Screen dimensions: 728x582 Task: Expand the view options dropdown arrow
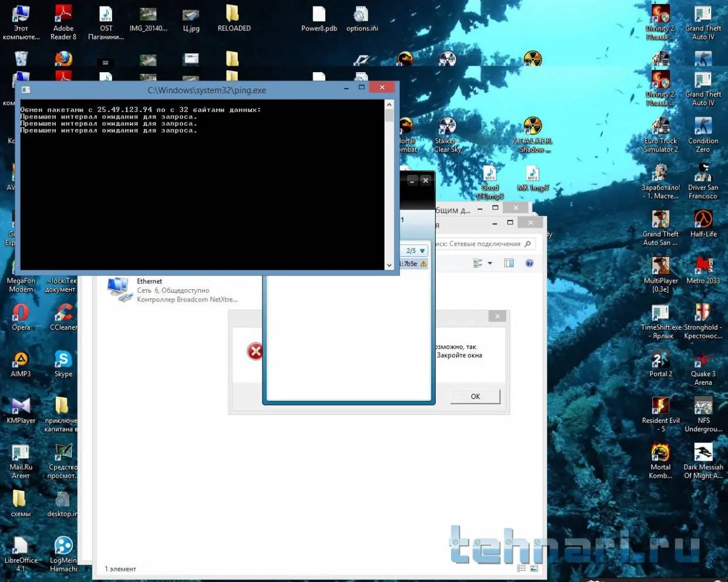click(490, 263)
